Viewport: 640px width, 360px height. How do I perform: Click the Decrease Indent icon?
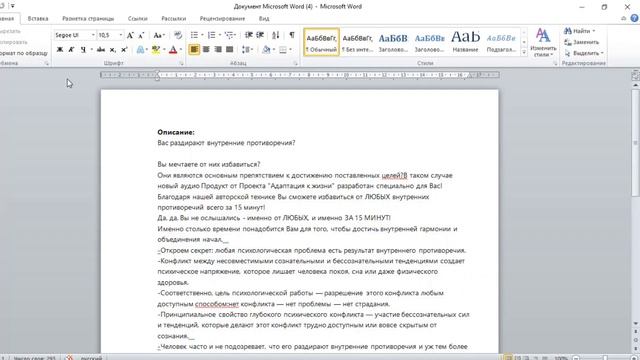point(249,35)
